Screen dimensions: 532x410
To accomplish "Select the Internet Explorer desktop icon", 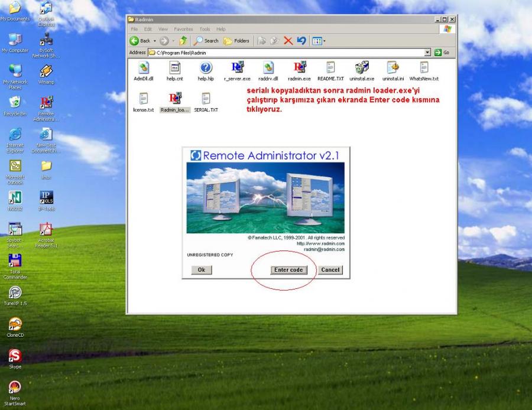I will [15, 140].
